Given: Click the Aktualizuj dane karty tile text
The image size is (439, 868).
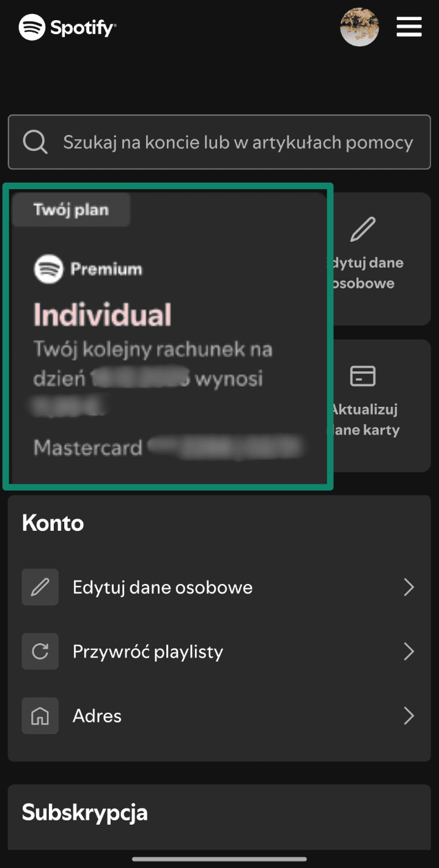Looking at the screenshot, I should (x=366, y=420).
